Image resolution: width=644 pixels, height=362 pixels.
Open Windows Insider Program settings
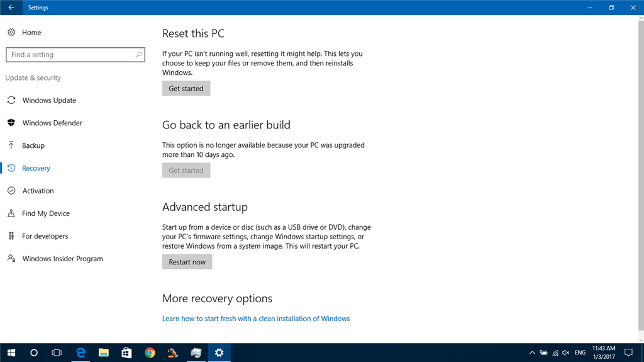tap(62, 258)
